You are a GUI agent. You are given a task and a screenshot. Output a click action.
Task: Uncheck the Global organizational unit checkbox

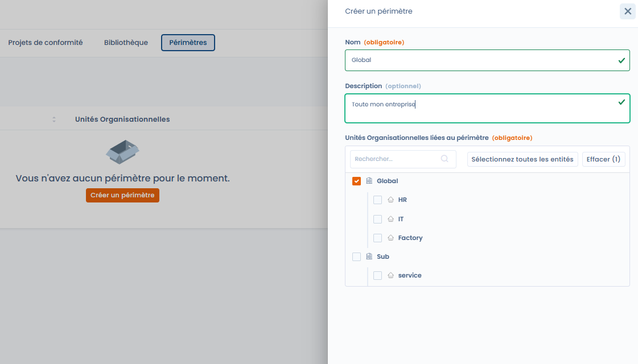pos(357,181)
